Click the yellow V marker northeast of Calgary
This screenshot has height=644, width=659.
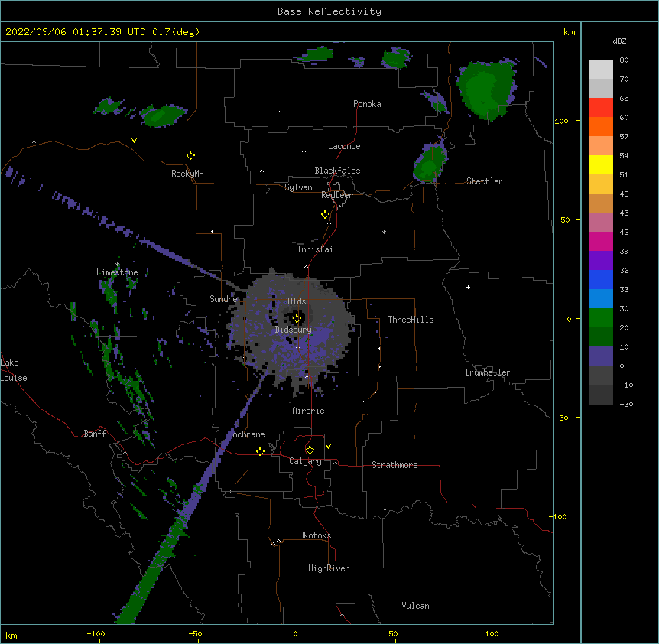[328, 447]
